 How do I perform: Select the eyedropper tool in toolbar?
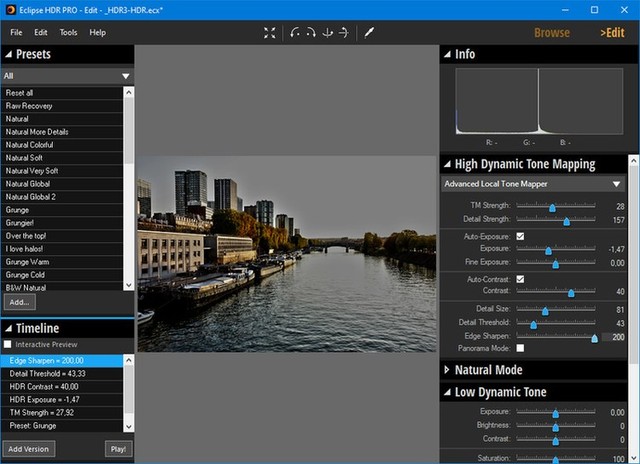tap(368, 33)
